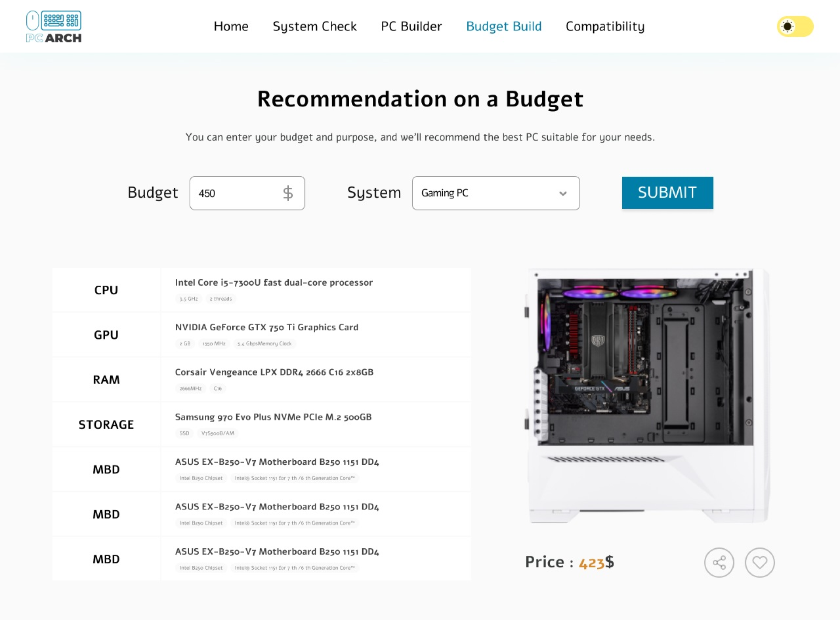This screenshot has height=620, width=840.
Task: Open the NVIDIA GeForce GTX 750 Ti entry
Action: [x=266, y=327]
